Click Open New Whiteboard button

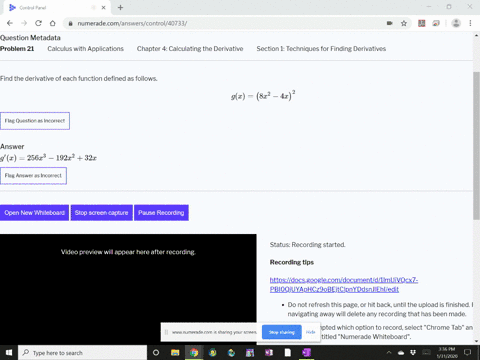tap(34, 213)
